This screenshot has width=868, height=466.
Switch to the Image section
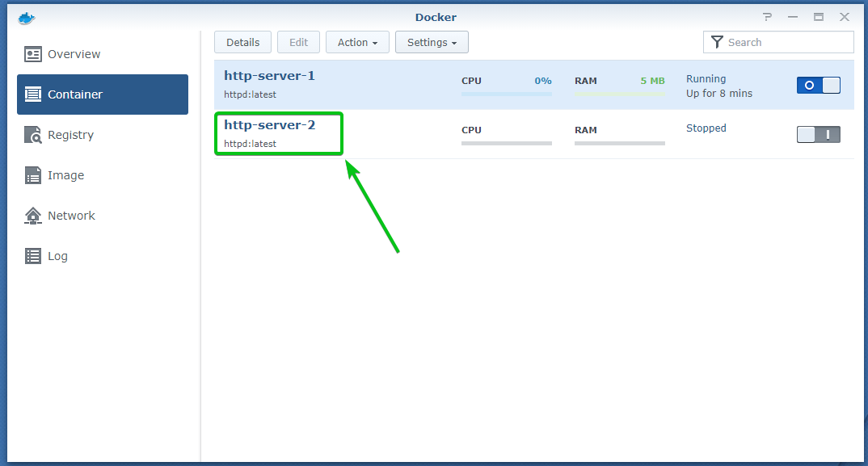[x=103, y=175]
